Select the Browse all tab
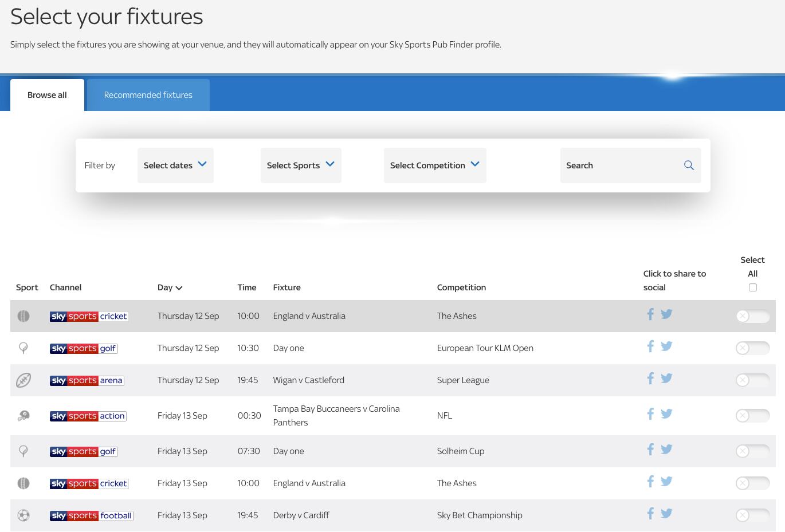 pos(47,94)
